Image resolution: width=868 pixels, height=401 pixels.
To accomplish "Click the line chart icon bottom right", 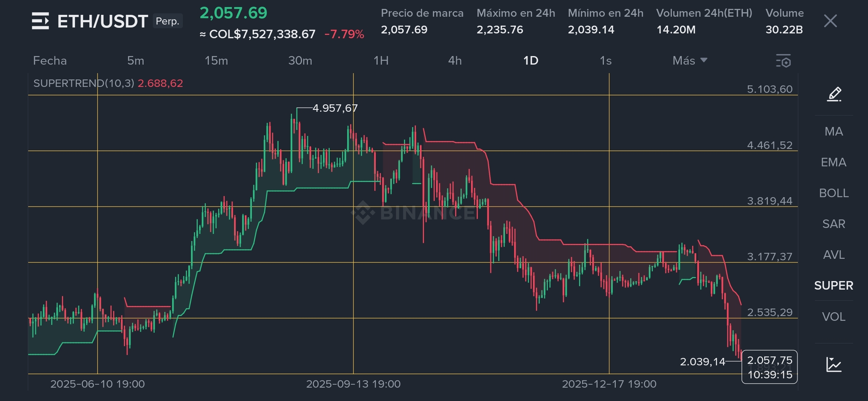I will (x=834, y=364).
